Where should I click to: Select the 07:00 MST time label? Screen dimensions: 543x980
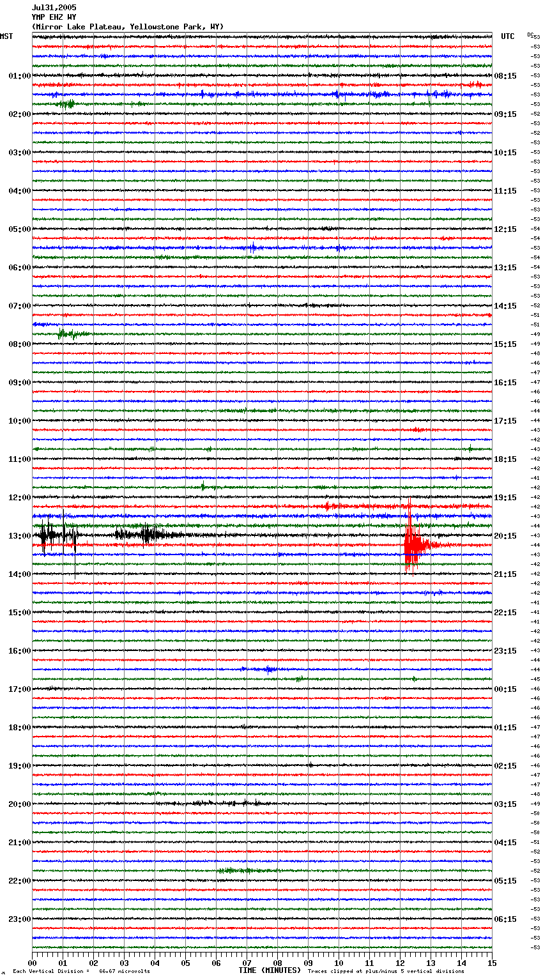point(20,306)
